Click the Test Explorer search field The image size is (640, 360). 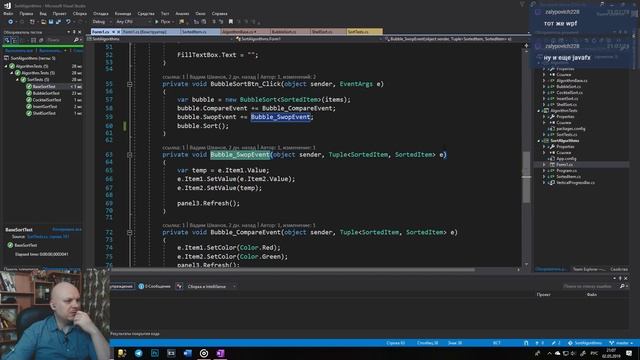coord(60,40)
